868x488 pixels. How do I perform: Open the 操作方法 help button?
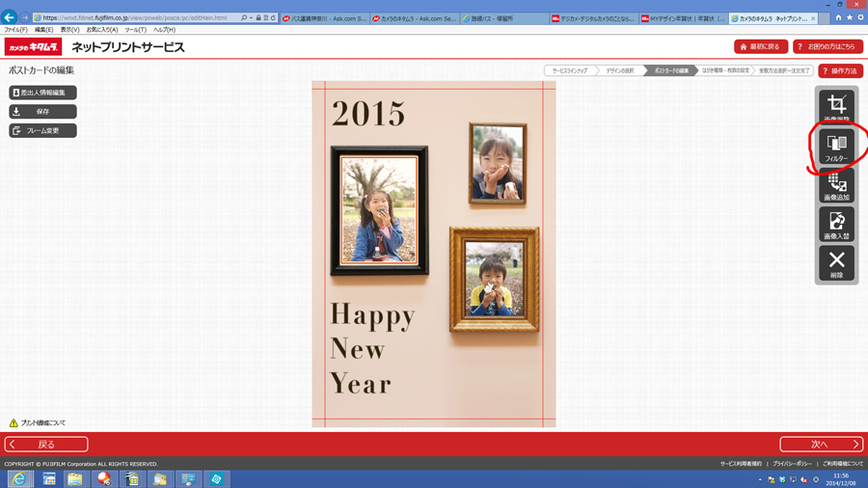click(840, 71)
